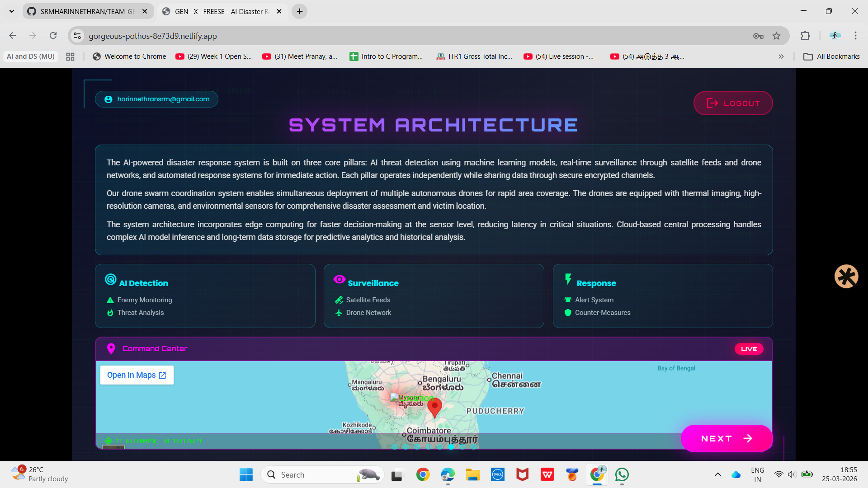Click the password key icon in address bar
868x488 pixels.
(x=758, y=36)
